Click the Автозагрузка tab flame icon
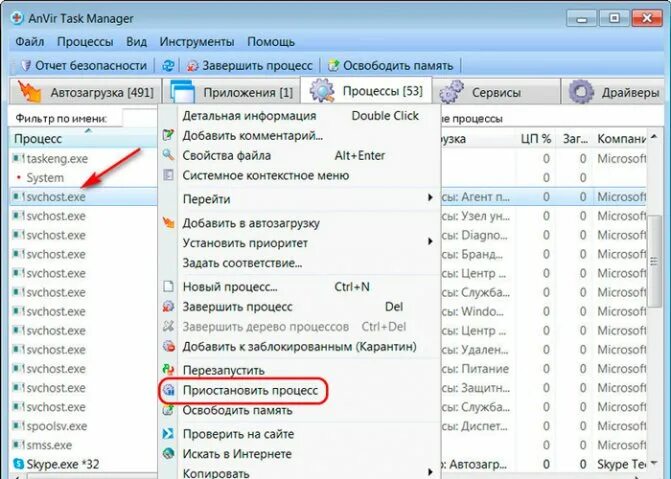The height and width of the screenshot is (479, 671). 30,91
